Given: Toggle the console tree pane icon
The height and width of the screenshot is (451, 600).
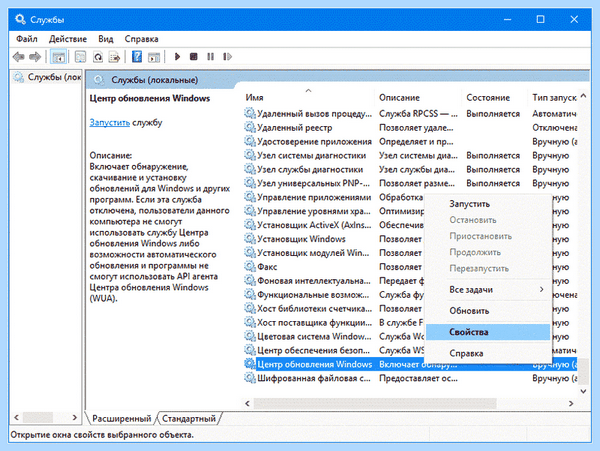Looking at the screenshot, I should [59, 57].
